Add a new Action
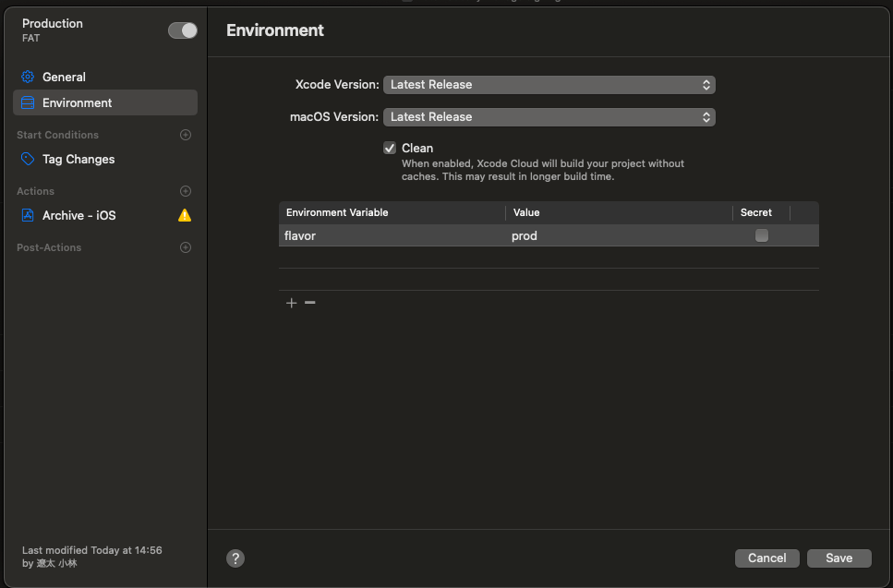893x588 pixels. [185, 191]
